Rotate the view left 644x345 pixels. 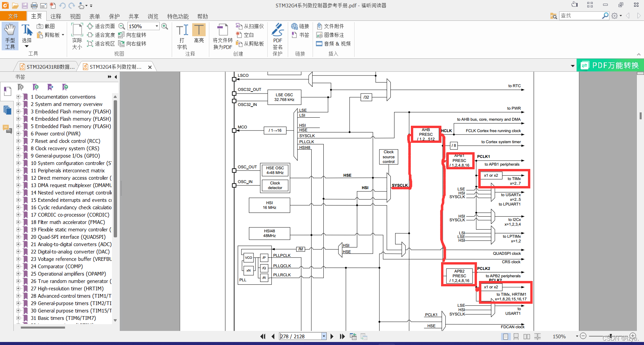[132, 35]
